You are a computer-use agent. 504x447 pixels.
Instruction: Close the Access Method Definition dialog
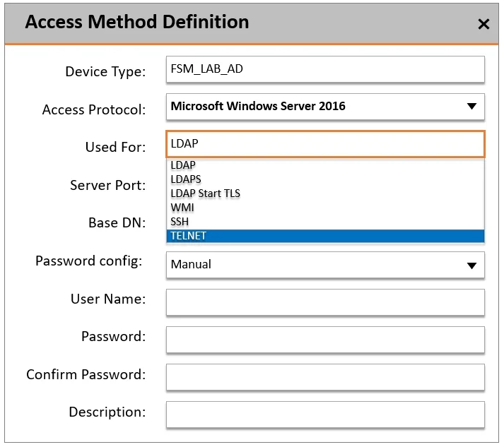[484, 24]
